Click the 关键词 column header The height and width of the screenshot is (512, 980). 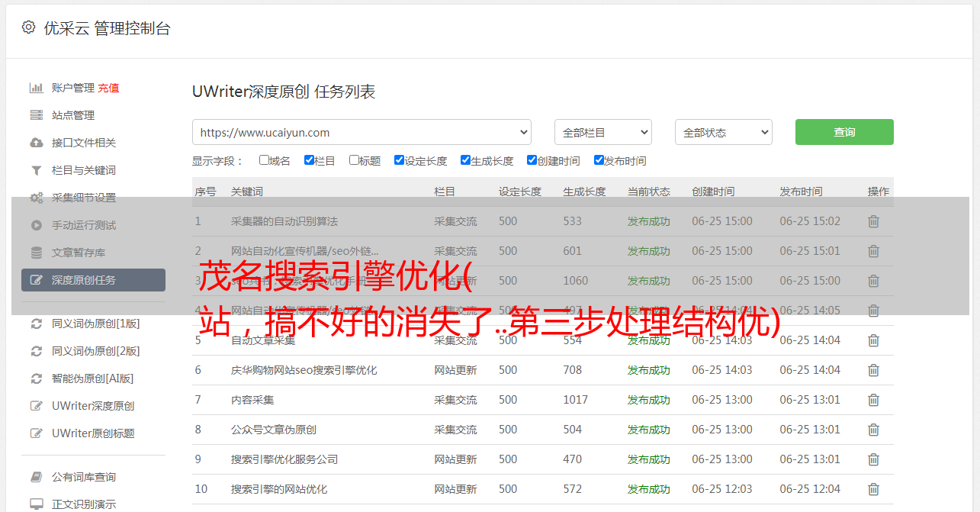247,192
